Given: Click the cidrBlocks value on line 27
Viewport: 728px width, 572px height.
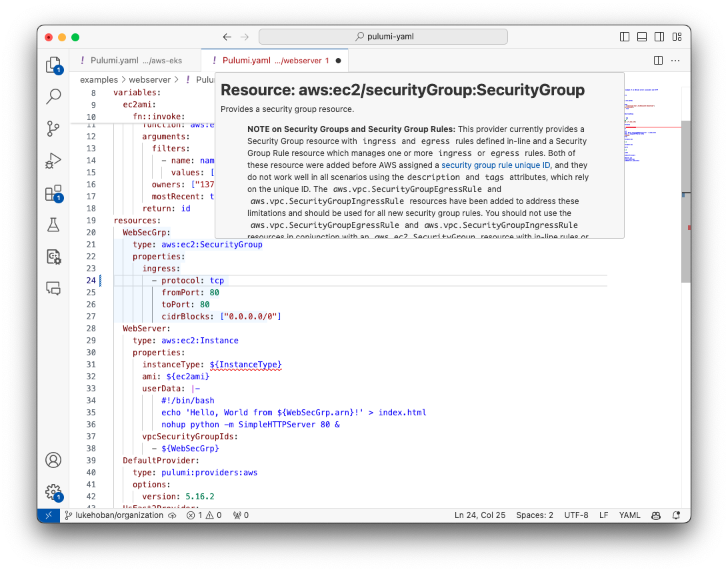Looking at the screenshot, I should click(x=250, y=317).
